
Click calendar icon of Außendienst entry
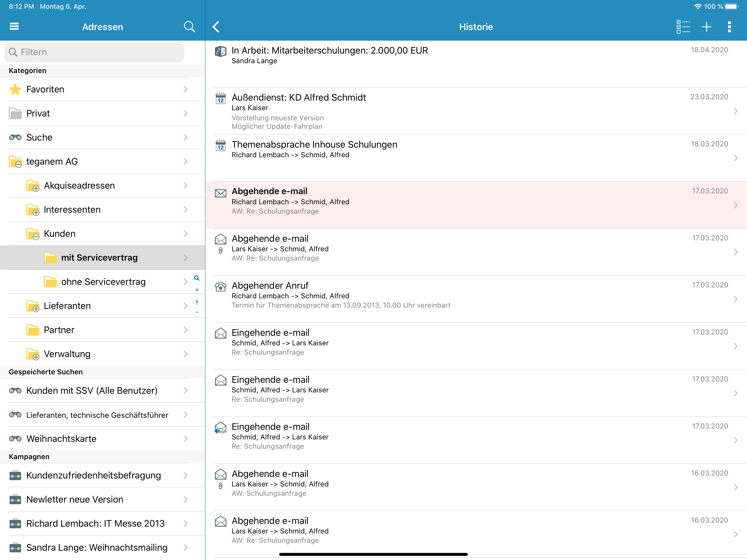(221, 98)
